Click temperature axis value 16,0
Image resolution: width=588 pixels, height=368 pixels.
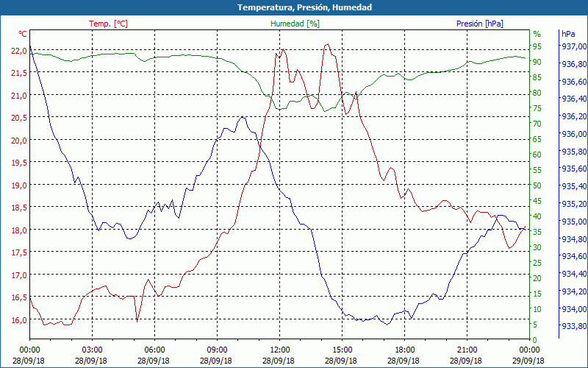click(21, 320)
